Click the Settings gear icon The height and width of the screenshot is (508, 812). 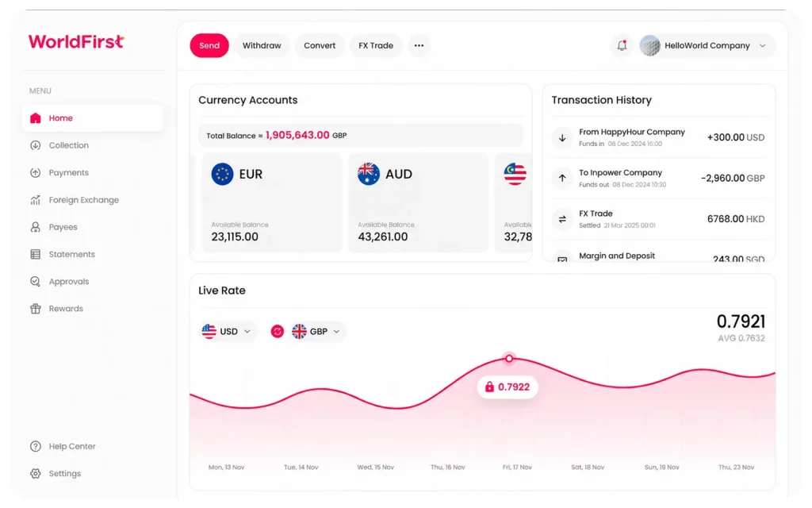35,473
